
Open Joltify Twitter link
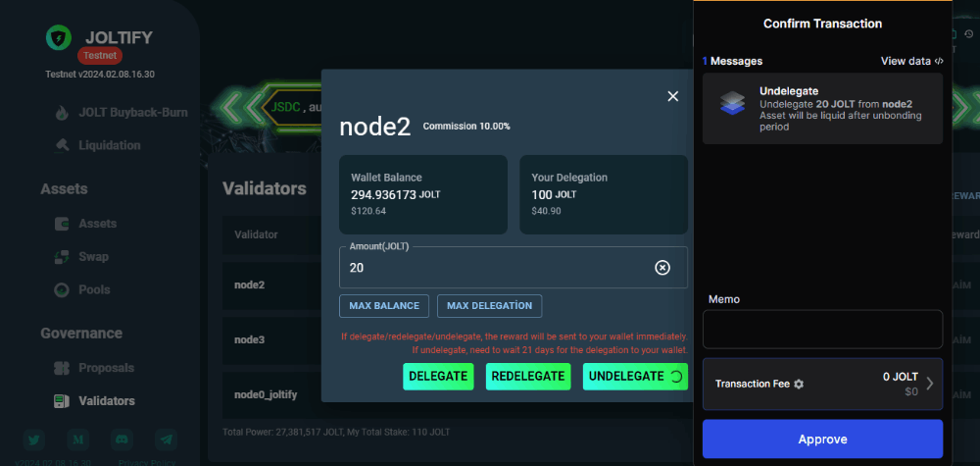coord(33,440)
